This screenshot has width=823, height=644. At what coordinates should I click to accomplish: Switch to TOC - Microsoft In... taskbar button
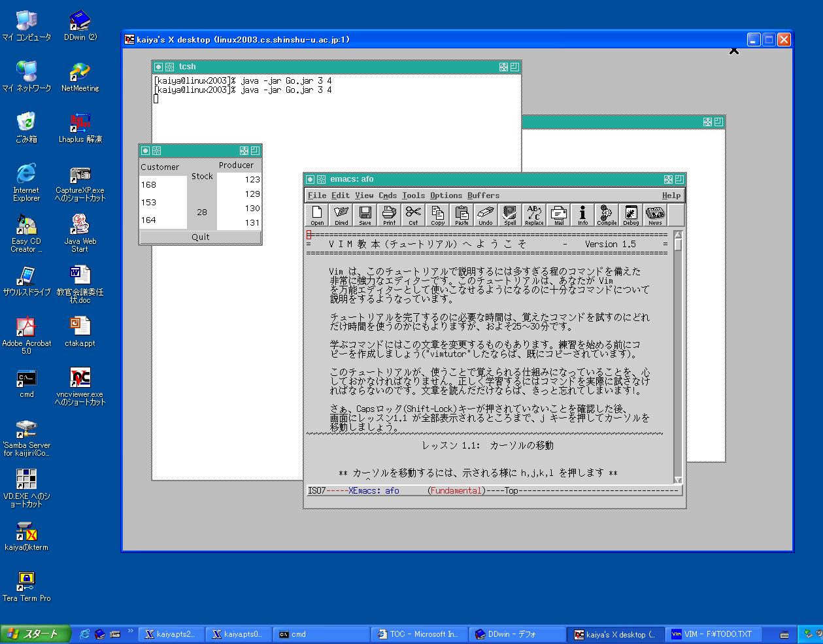420,634
